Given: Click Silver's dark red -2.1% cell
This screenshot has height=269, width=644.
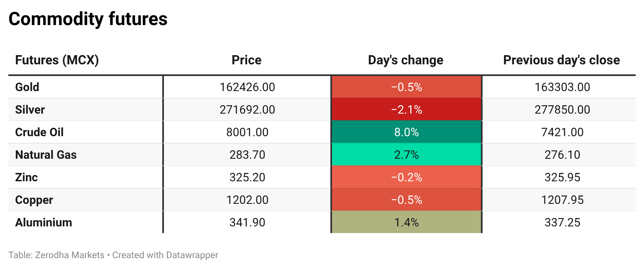Looking at the screenshot, I should (x=406, y=110).
